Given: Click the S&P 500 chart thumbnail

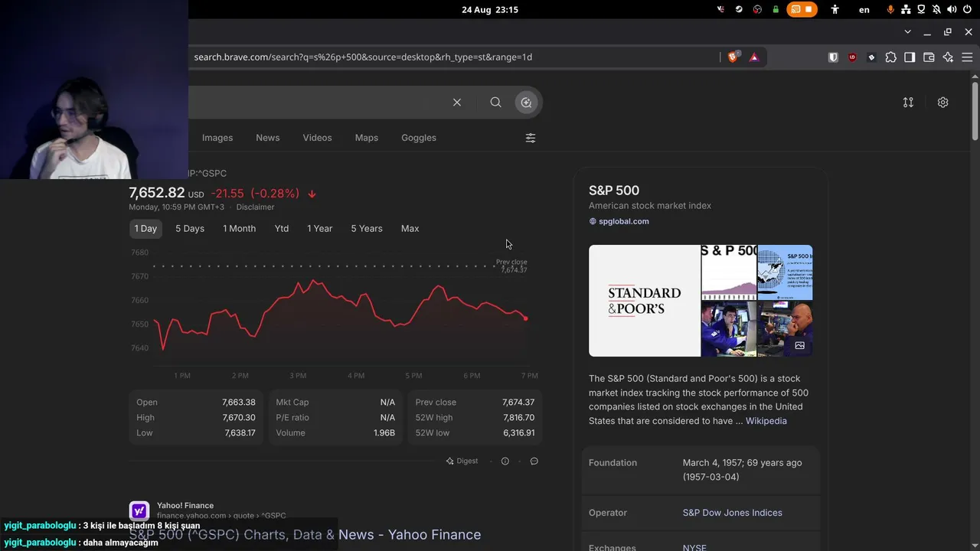Looking at the screenshot, I should 729,272.
